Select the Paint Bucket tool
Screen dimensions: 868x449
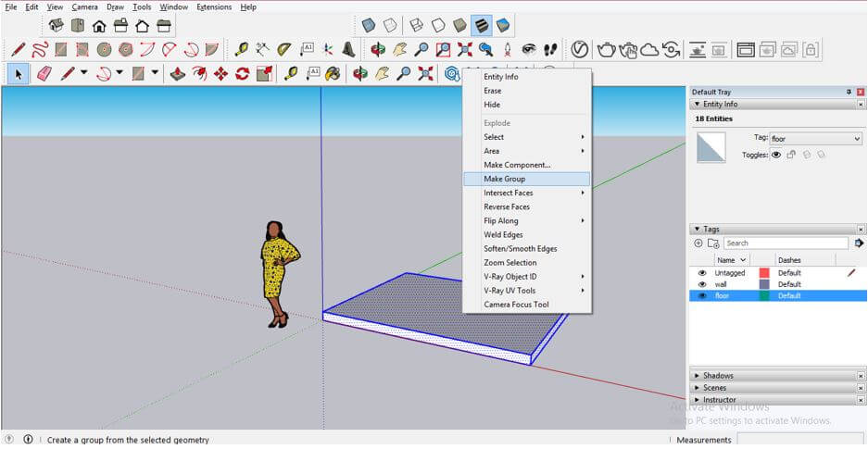click(333, 73)
